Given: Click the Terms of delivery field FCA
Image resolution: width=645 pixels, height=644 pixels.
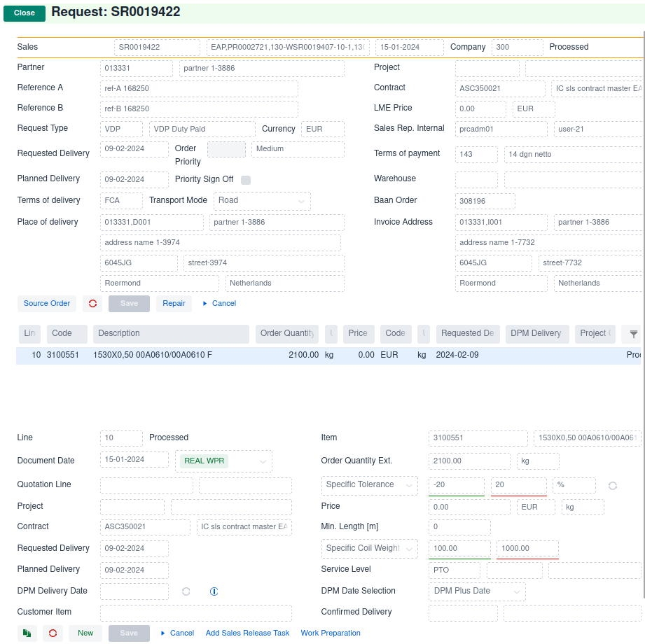Looking at the screenshot, I should pyautogui.click(x=121, y=201).
